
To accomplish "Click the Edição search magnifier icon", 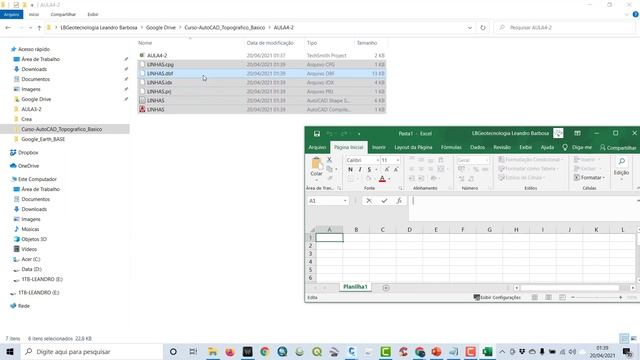I will [x=622, y=162].
